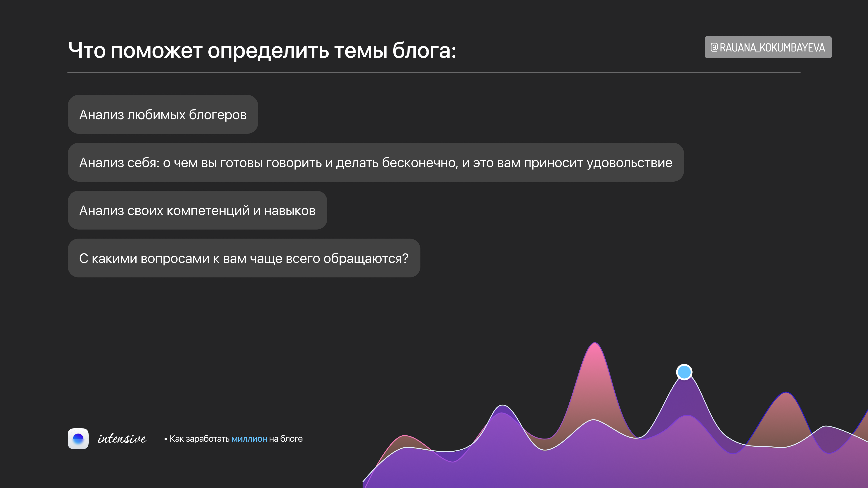The image size is (868, 488).
Task: Click the blue dot marker on the chart
Action: click(x=684, y=372)
